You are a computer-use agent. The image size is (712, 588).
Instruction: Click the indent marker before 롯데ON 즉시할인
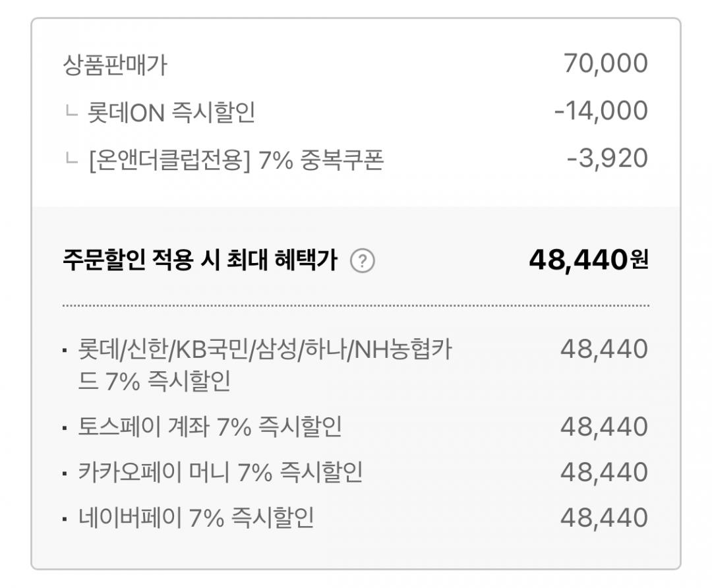pos(70,111)
